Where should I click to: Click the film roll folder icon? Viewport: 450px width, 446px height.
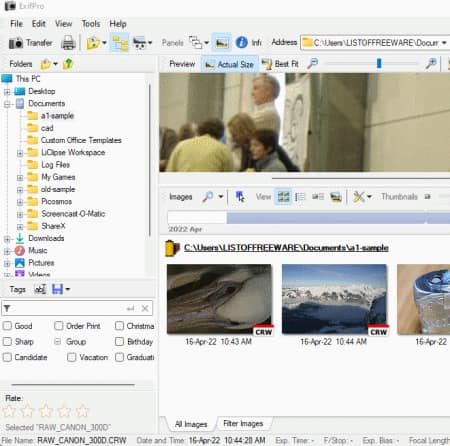click(171, 248)
